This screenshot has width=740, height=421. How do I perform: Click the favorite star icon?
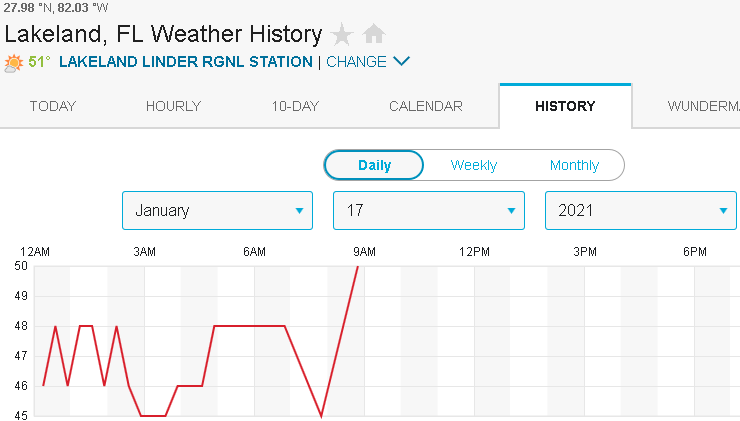coord(342,35)
